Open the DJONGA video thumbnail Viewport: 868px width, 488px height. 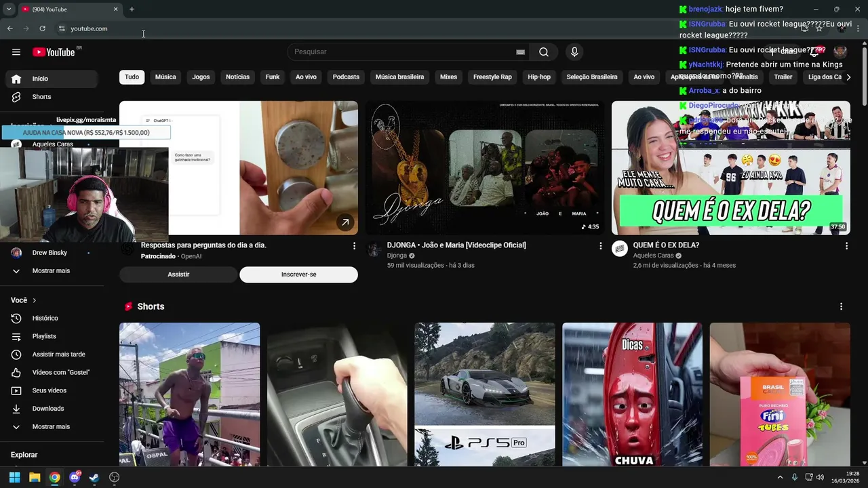click(485, 168)
